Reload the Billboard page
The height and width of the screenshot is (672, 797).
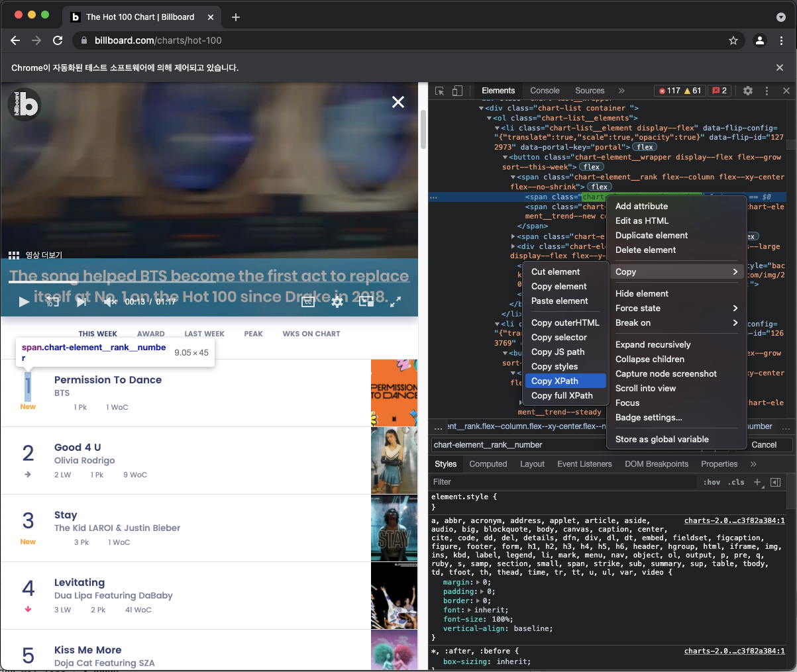[x=58, y=40]
